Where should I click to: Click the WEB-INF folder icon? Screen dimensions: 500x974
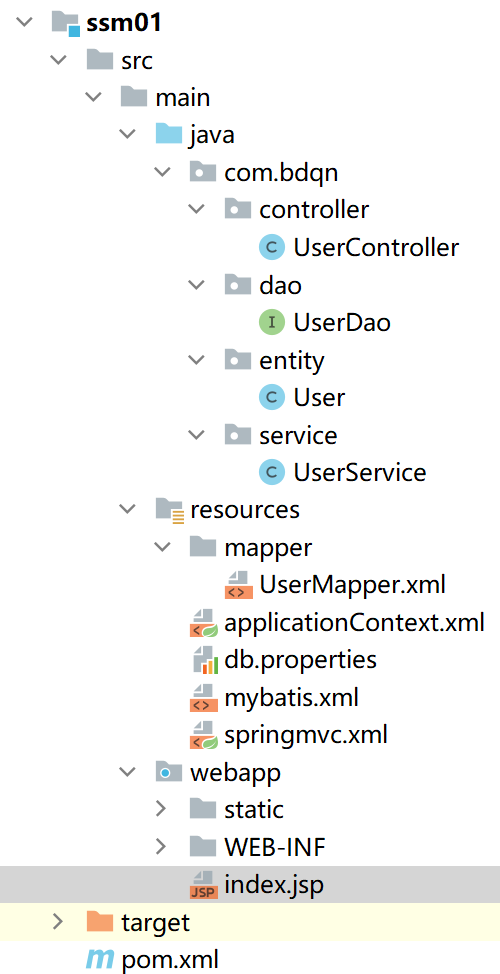tap(203, 846)
